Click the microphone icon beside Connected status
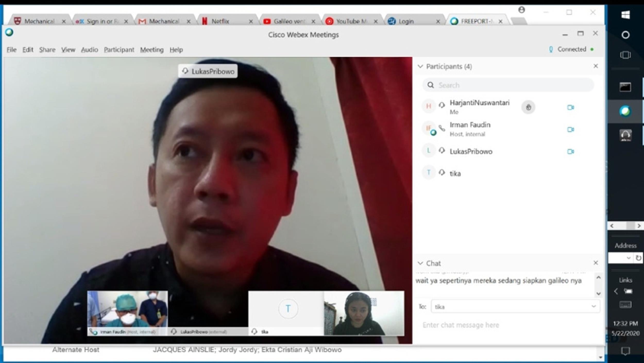This screenshot has height=363, width=644. point(551,49)
